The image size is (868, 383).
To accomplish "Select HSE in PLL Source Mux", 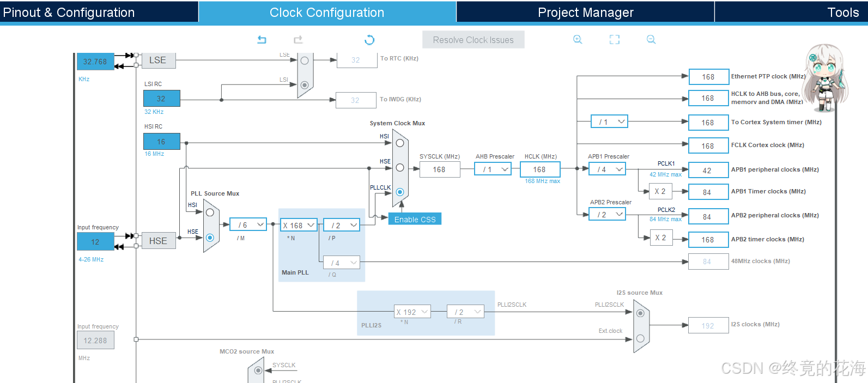I will click(x=210, y=238).
